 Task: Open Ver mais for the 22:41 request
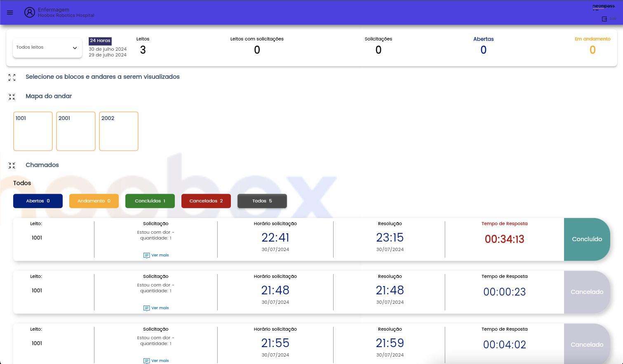coord(156,255)
